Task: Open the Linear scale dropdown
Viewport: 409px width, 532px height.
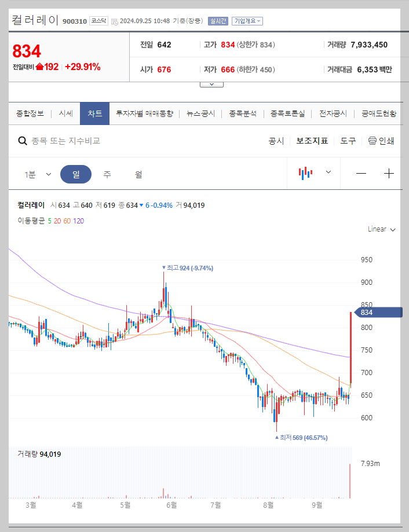Action: [381, 229]
